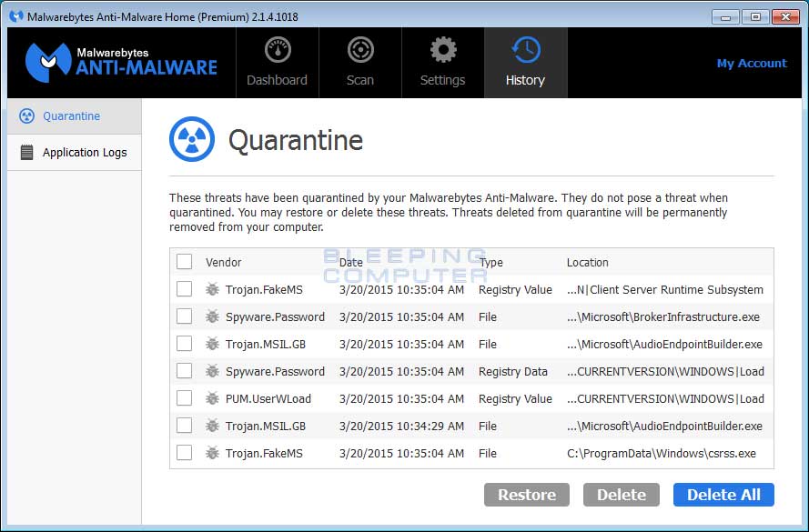Sort quarantine list by Location column
This screenshot has width=809, height=532.
[x=588, y=262]
